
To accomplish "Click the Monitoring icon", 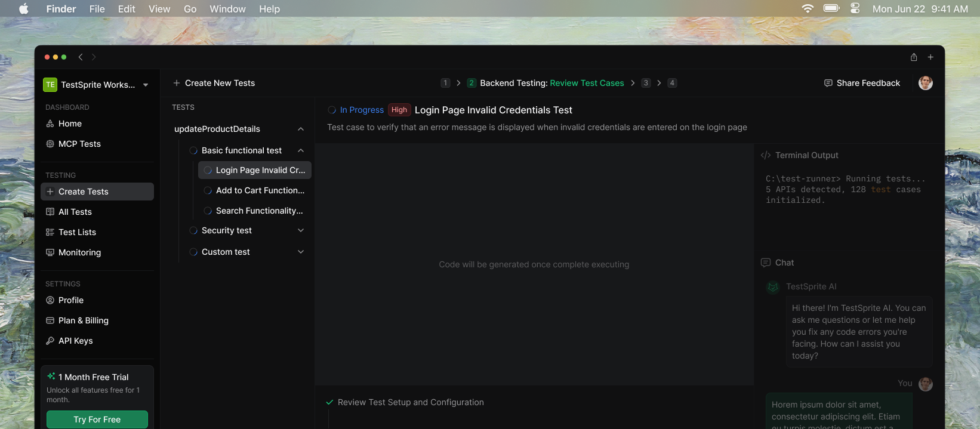I will click(50, 252).
